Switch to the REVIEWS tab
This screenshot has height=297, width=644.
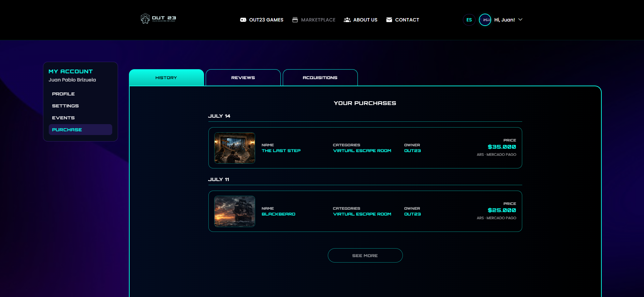pyautogui.click(x=243, y=77)
